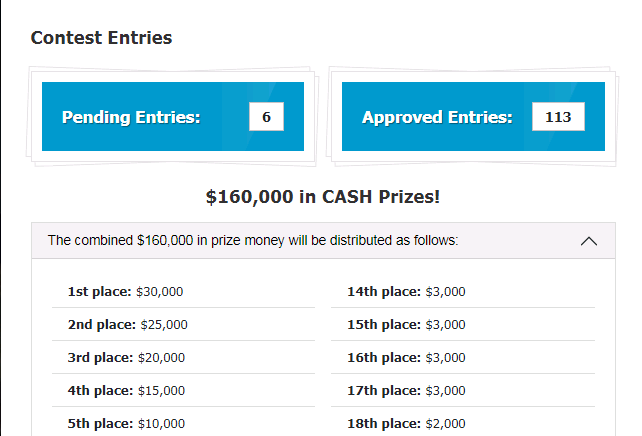Collapse the prize distribution chevron arrow
Viewport: 642px width, 436px height.
coord(589,241)
